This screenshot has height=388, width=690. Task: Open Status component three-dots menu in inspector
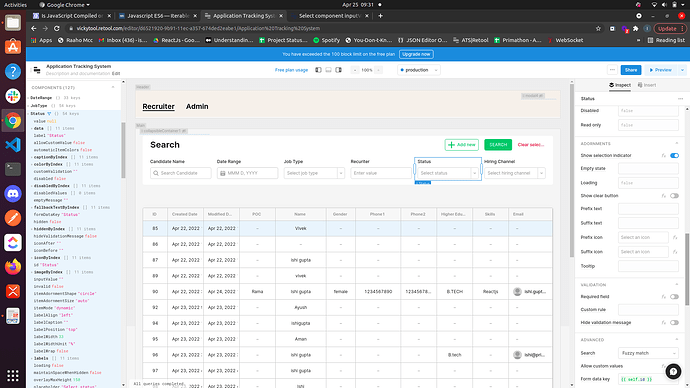(680, 99)
